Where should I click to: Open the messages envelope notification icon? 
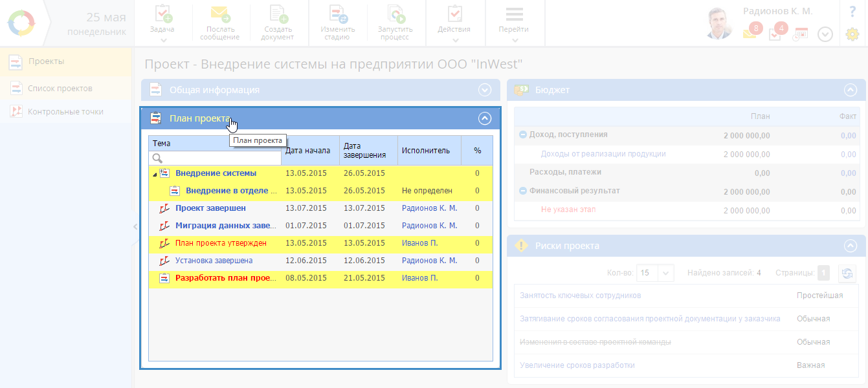pyautogui.click(x=750, y=34)
